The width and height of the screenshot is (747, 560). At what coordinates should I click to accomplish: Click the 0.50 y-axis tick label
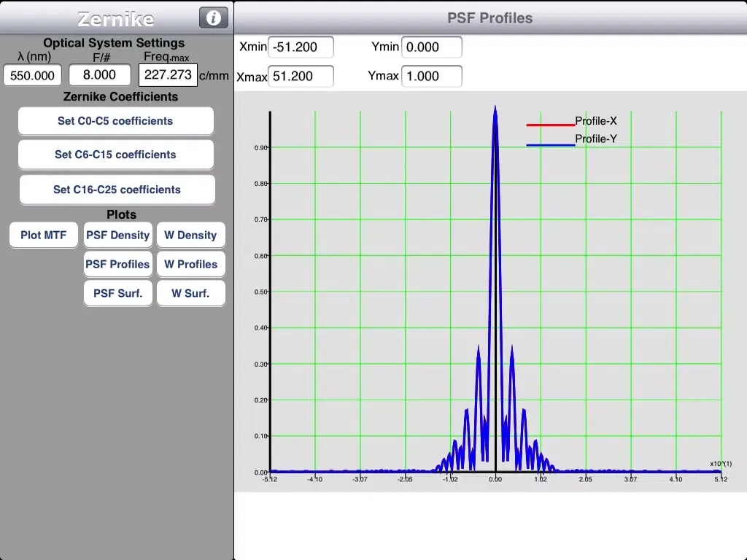(x=260, y=292)
